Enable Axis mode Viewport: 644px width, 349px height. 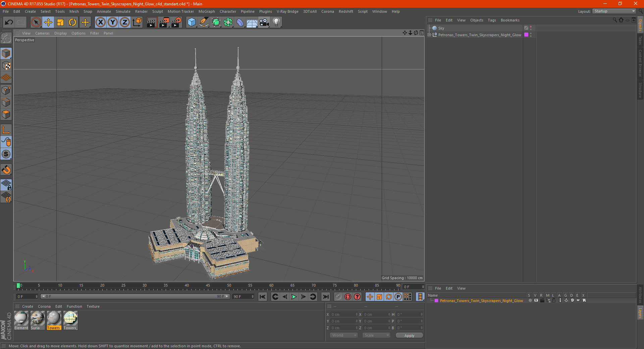6,130
